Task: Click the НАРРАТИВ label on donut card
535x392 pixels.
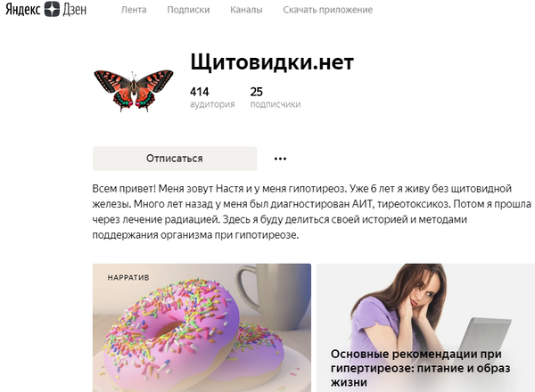Action: click(128, 277)
